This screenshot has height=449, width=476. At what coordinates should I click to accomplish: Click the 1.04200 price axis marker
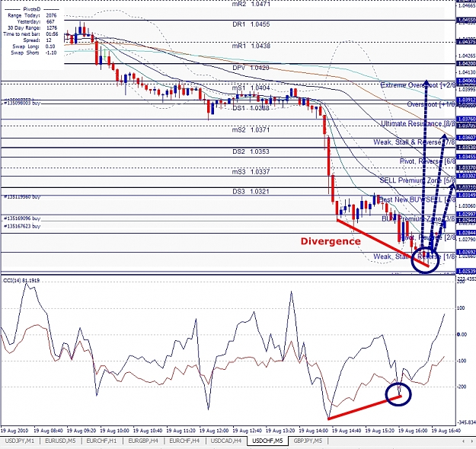pyautogui.click(x=466, y=64)
